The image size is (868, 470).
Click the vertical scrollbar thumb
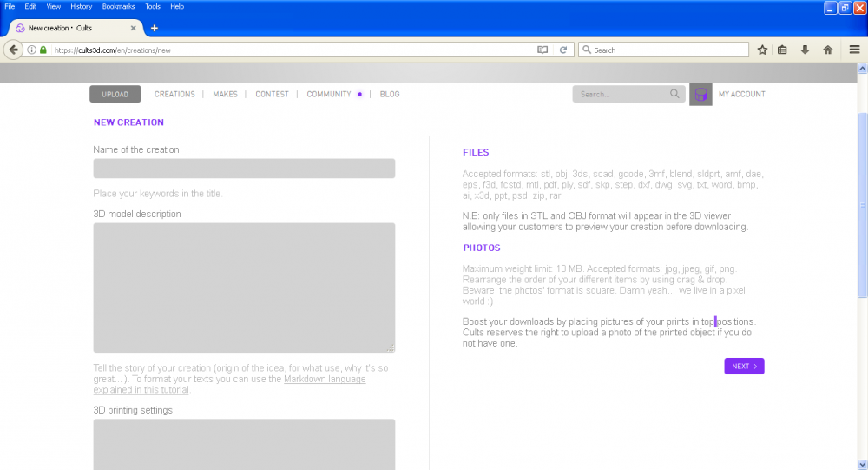click(863, 205)
